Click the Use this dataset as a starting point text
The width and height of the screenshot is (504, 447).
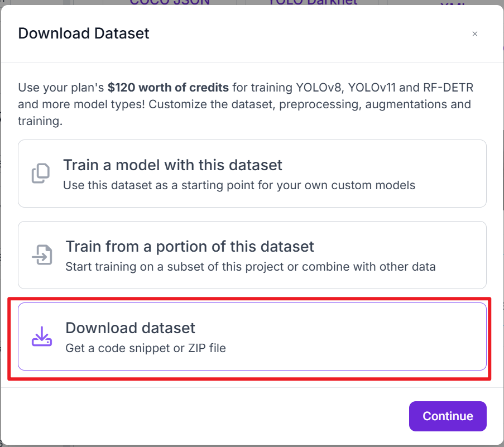click(239, 185)
